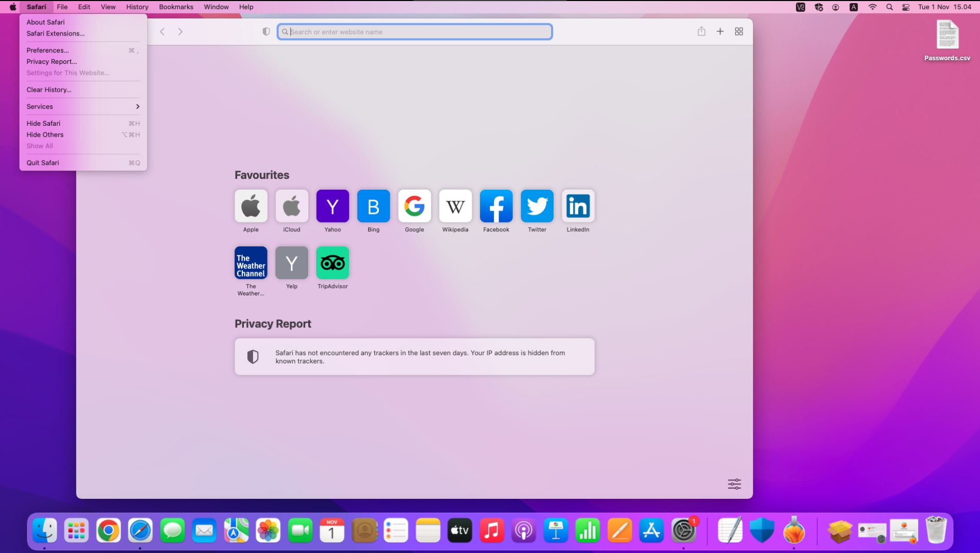Viewport: 980px width, 553px height.
Task: Click the Share icon in Safari toolbar
Action: point(702,31)
